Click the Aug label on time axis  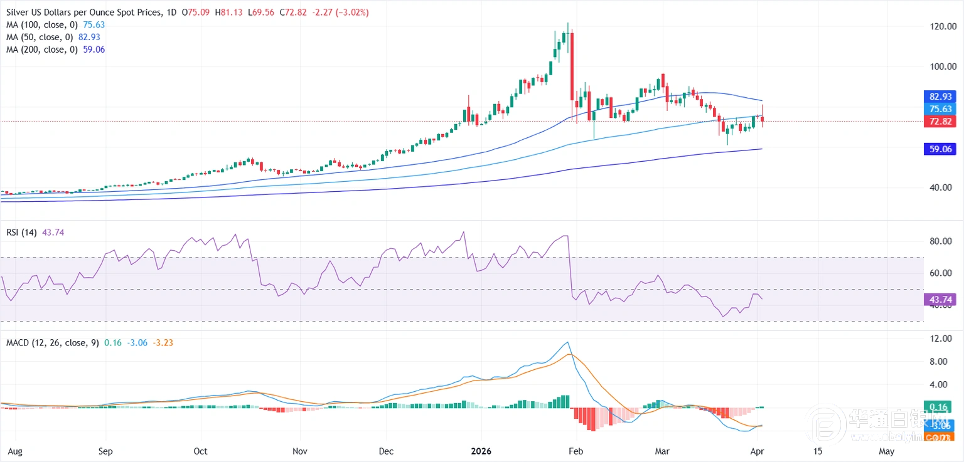point(14,451)
